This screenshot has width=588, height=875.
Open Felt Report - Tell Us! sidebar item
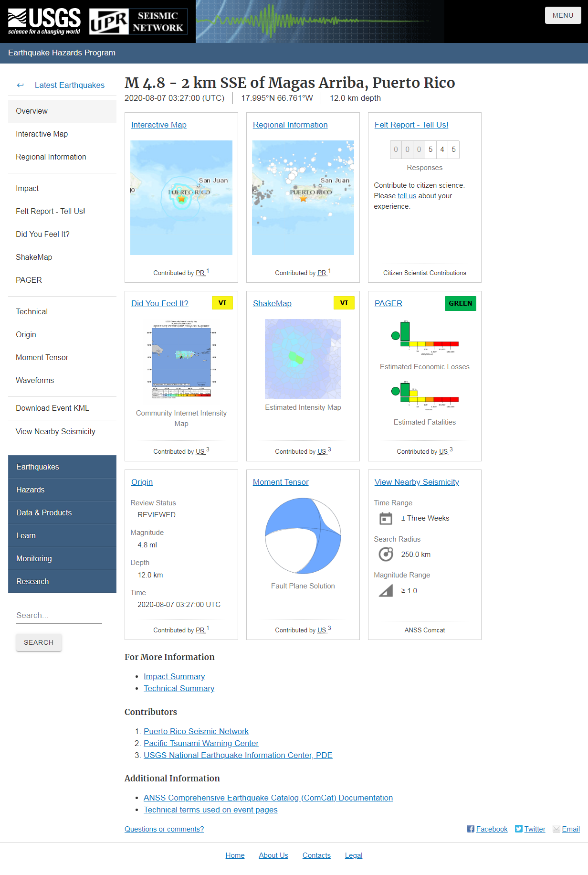tap(62, 211)
